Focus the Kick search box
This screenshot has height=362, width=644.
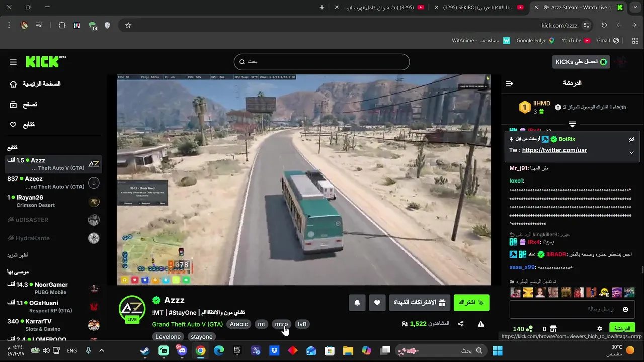coord(321,62)
